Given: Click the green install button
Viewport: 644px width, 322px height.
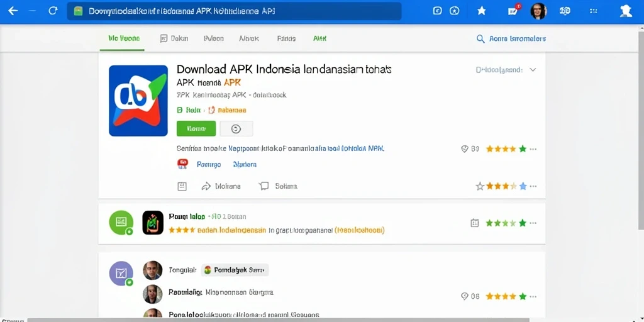Looking at the screenshot, I should (x=196, y=128).
